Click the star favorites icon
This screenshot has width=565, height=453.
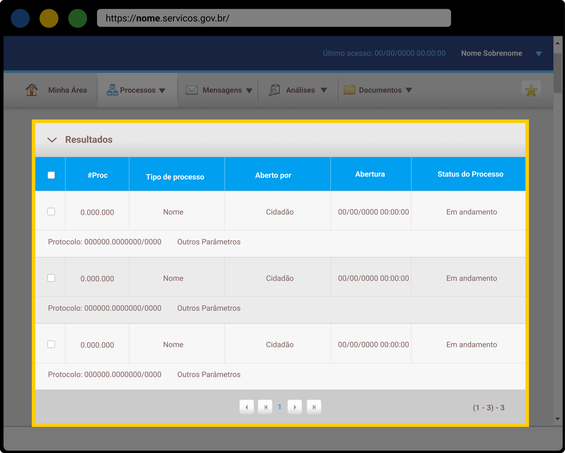point(531,90)
